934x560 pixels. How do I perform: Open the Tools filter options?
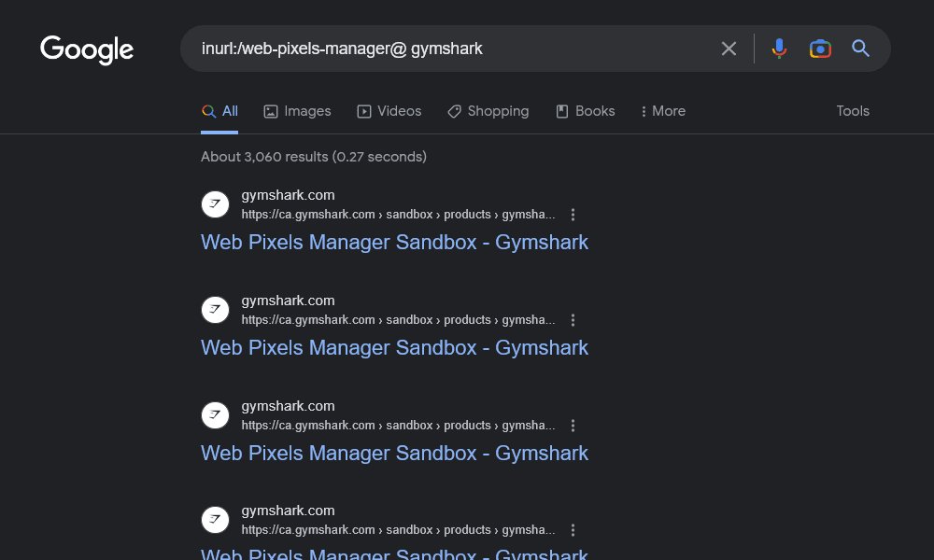(853, 111)
